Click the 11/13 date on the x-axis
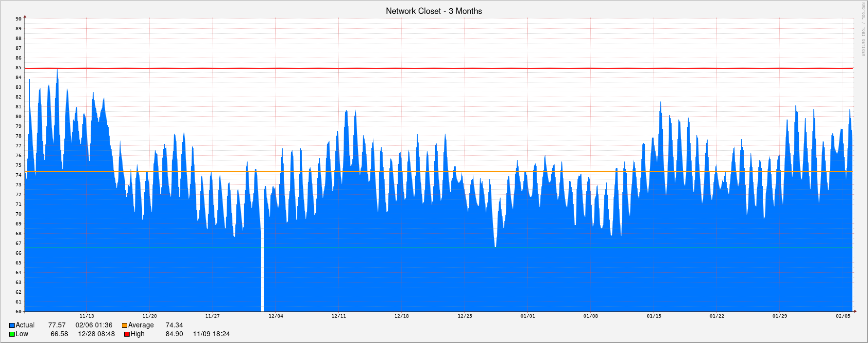Screen dimensions: 868x343 pos(87,316)
